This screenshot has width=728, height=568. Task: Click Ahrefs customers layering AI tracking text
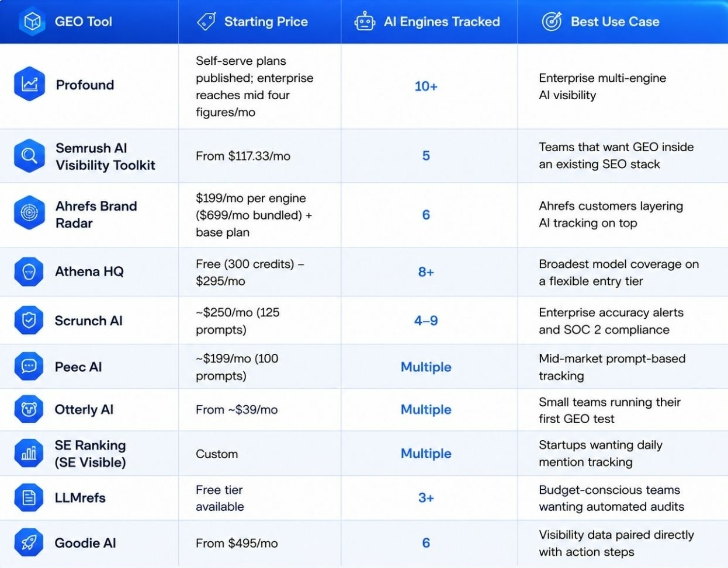coord(611,214)
